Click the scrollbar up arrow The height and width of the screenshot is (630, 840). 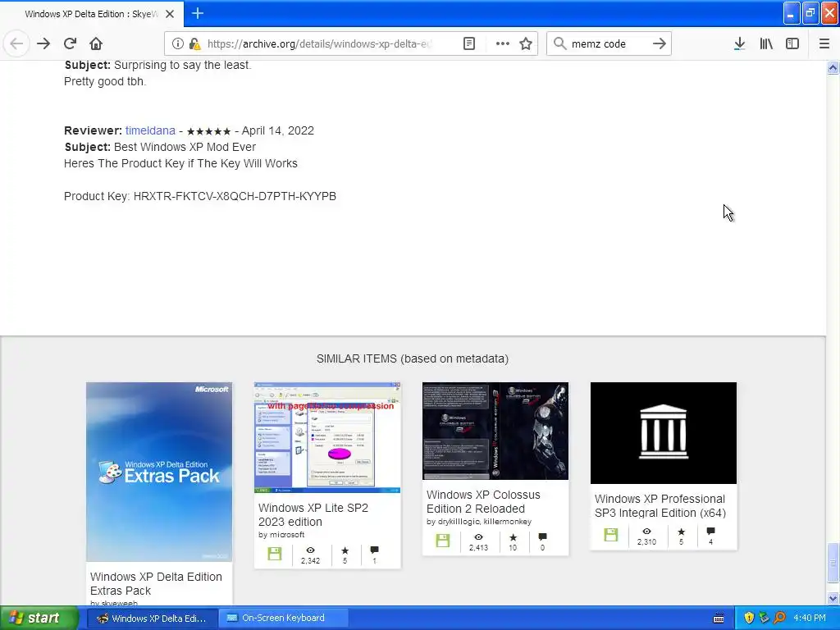(x=833, y=67)
